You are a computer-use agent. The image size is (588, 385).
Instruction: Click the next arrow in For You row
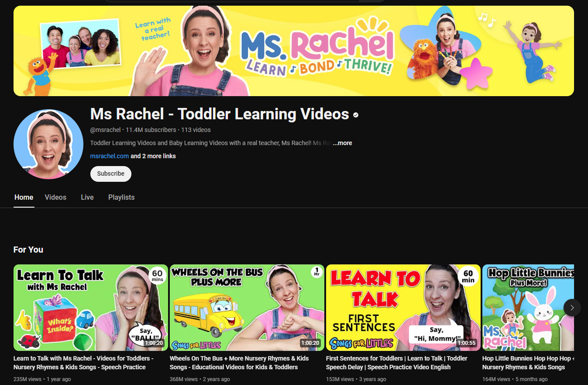tap(572, 308)
